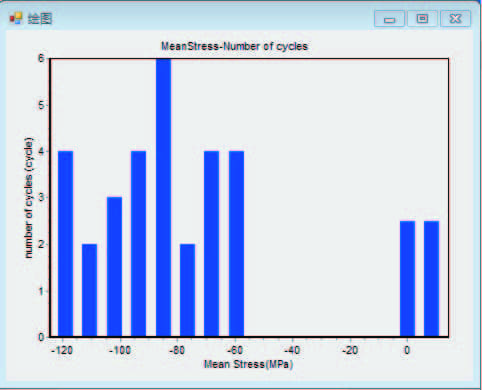Close the 绘图 window
Viewport: 482px width, 390px height.
455,19
